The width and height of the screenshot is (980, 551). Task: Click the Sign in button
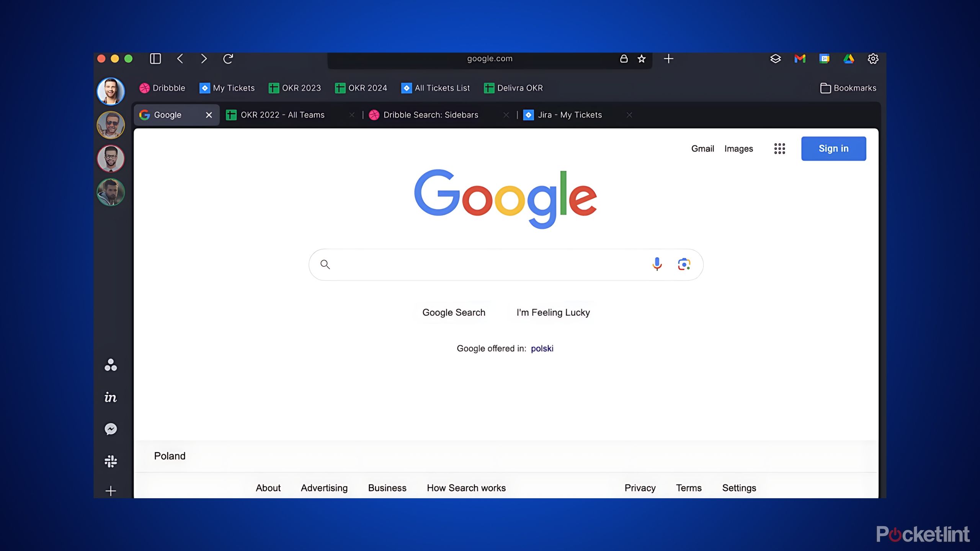tap(833, 148)
